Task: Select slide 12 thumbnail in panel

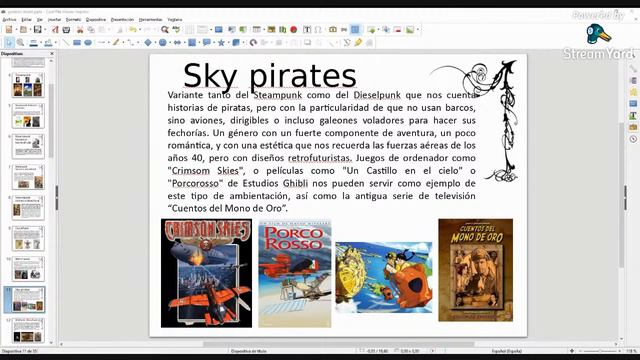Action: pyautogui.click(x=28, y=330)
